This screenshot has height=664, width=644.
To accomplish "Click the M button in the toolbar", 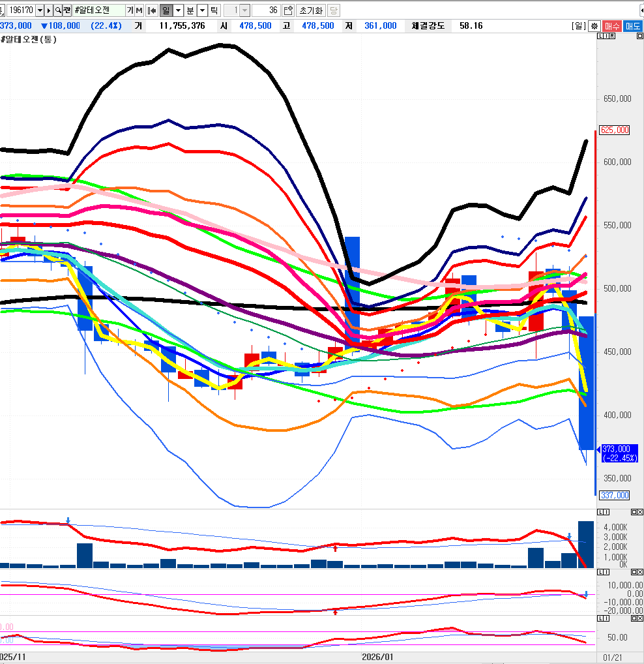I will click(139, 10).
